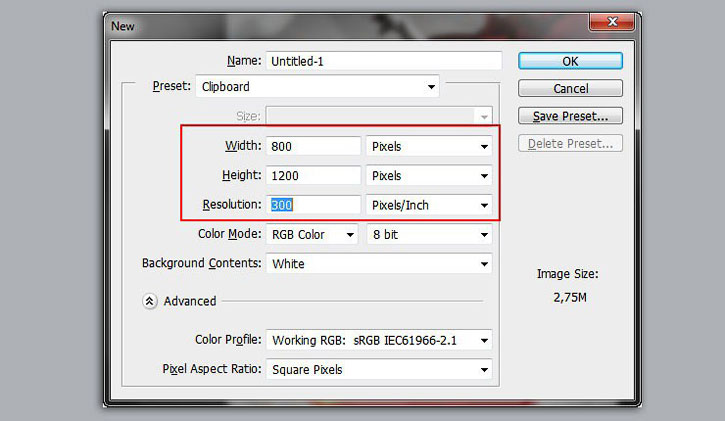The height and width of the screenshot is (421, 725).
Task: Open the disabled Size dropdown
Action: [x=379, y=116]
